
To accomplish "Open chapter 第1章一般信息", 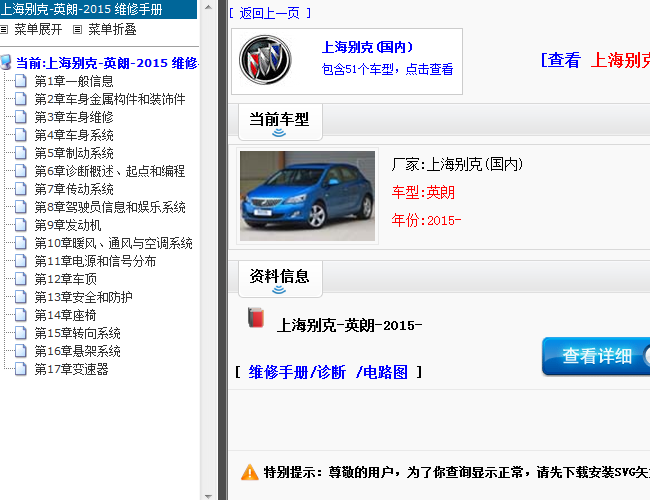I will tap(74, 81).
